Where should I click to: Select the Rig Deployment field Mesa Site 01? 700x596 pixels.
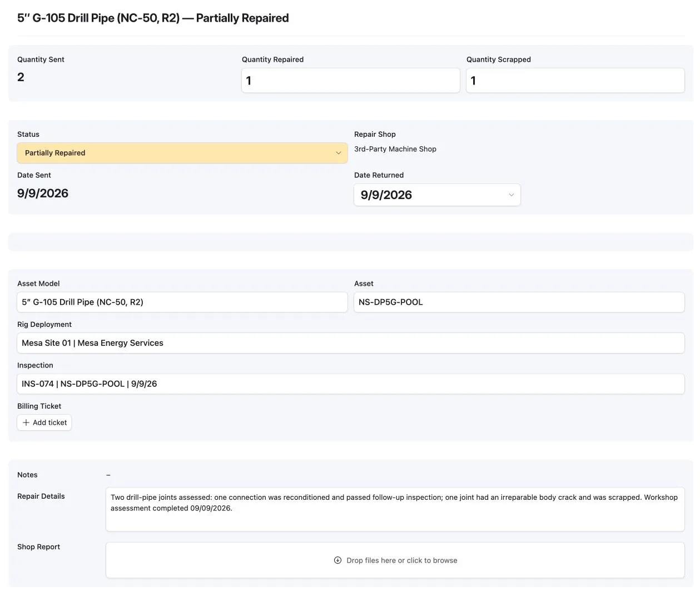[351, 343]
